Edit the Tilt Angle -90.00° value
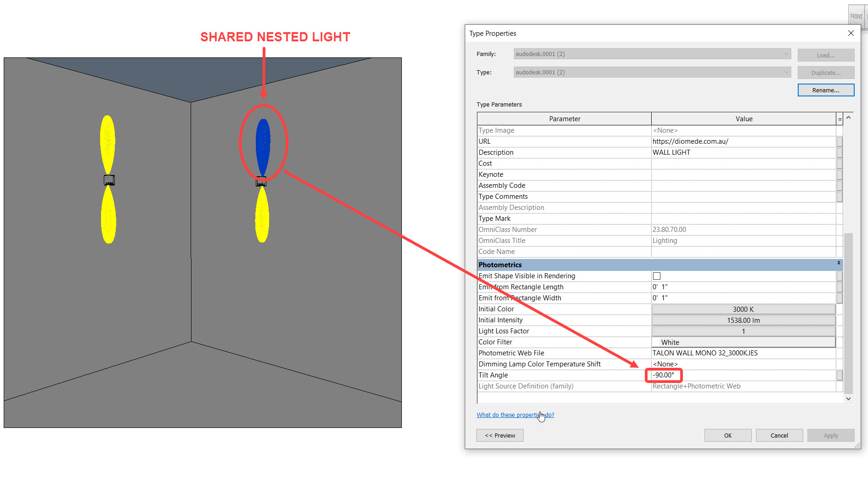Viewport: 868px width, 478px height. (664, 375)
